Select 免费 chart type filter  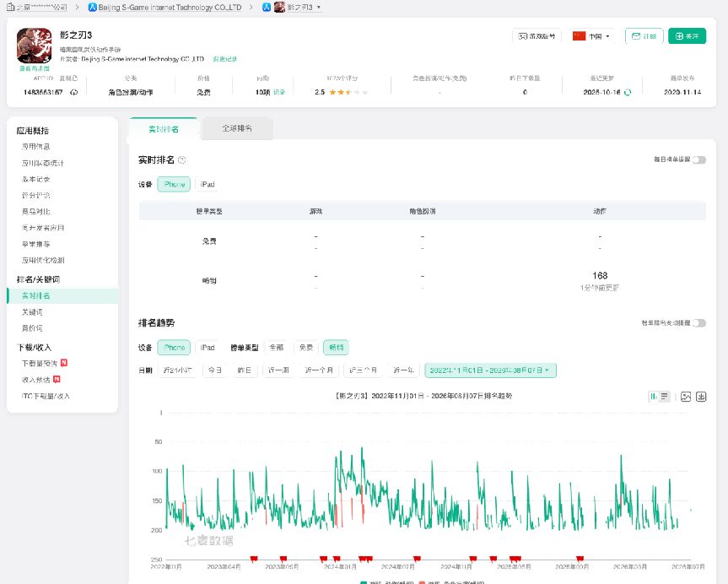[x=306, y=348]
